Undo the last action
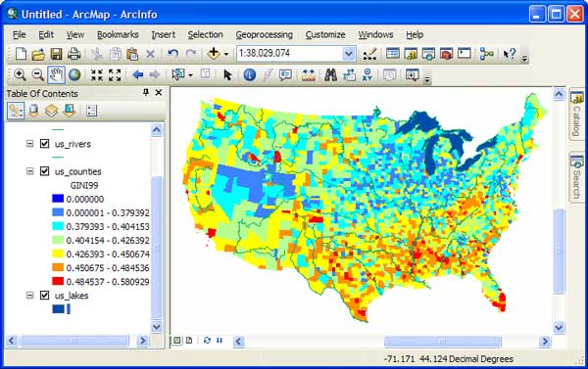This screenshot has width=588, height=369. click(x=172, y=54)
